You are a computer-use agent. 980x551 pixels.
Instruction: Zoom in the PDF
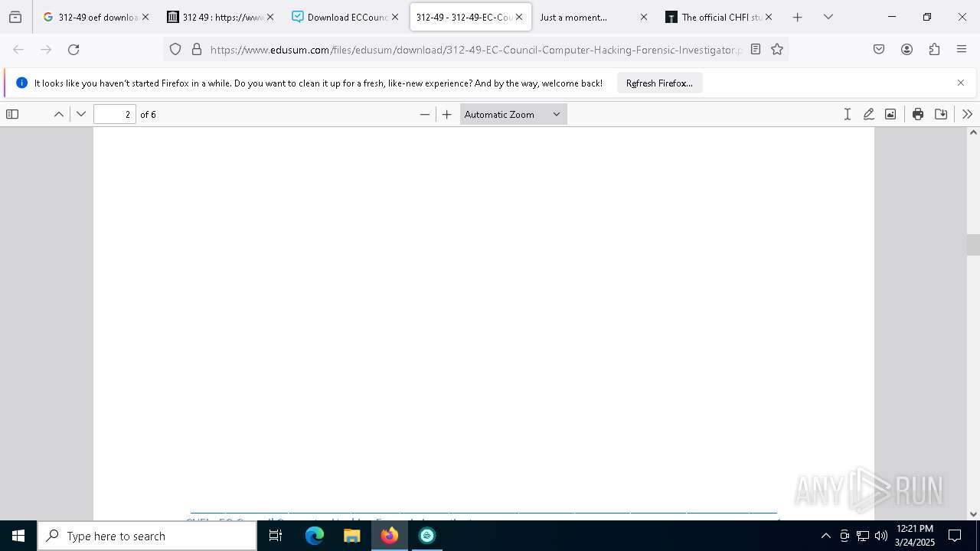point(447,114)
